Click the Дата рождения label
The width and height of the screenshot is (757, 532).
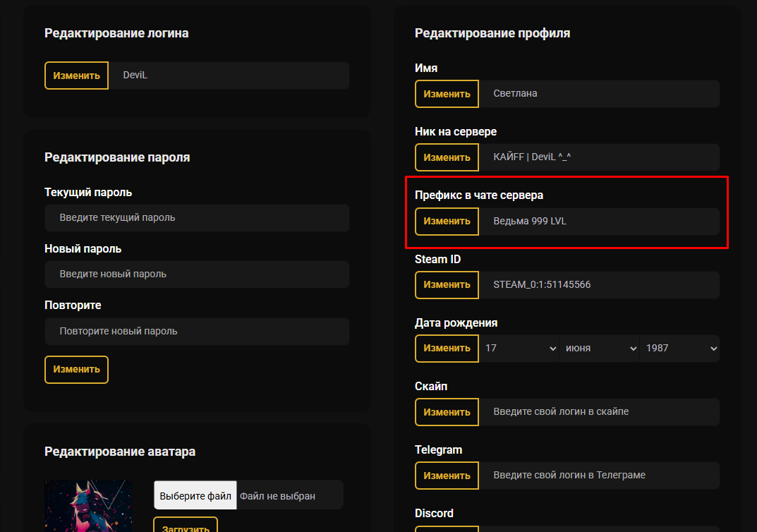pyautogui.click(x=456, y=323)
